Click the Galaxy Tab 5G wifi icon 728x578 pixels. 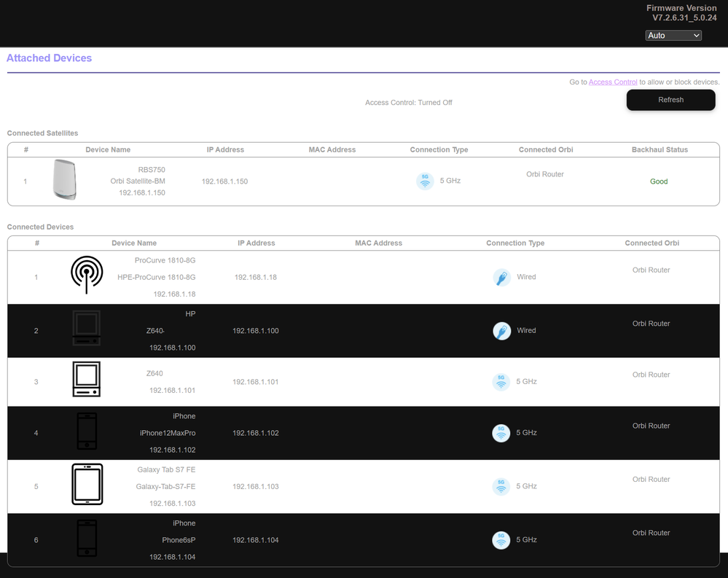click(501, 486)
